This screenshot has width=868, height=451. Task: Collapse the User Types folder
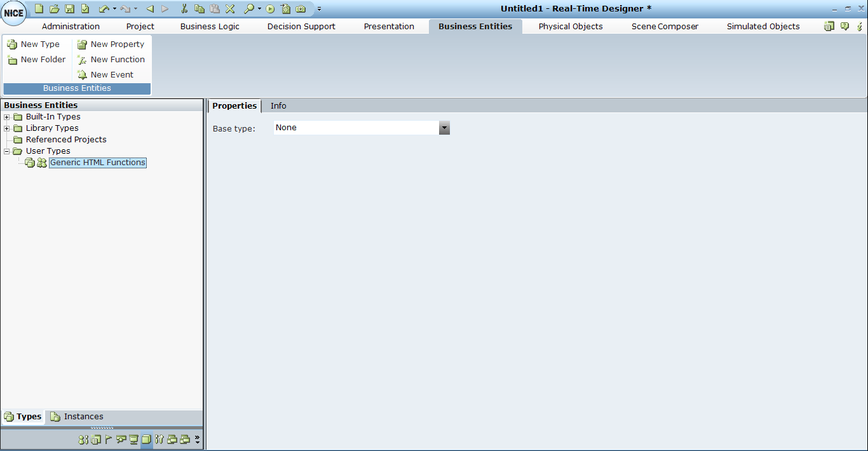[x=7, y=151]
